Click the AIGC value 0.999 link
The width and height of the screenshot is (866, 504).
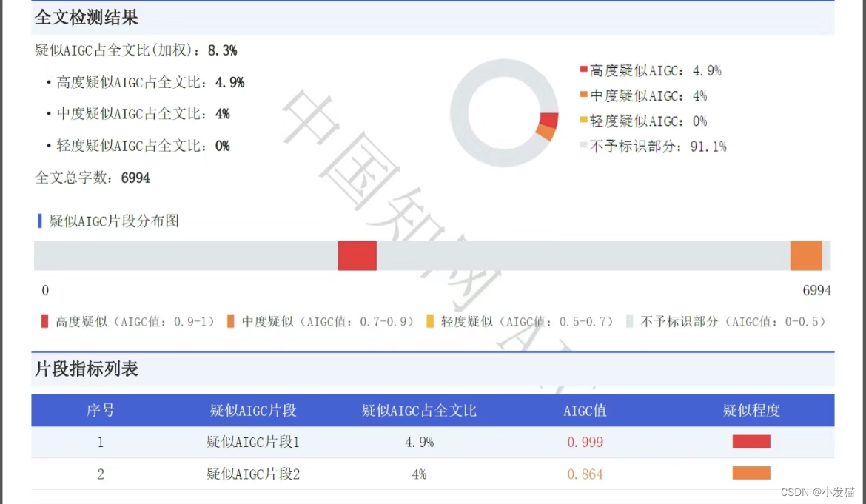584,442
